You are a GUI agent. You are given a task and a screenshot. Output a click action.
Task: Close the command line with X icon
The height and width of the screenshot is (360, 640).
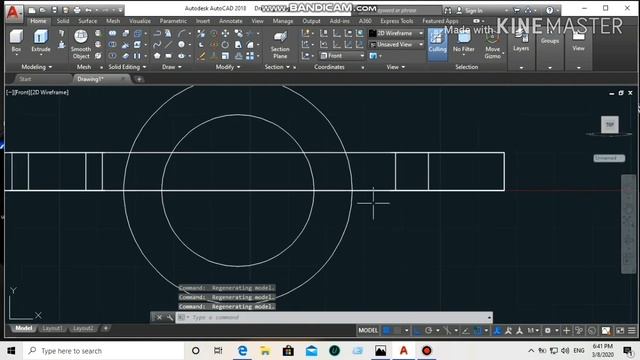coord(160,317)
